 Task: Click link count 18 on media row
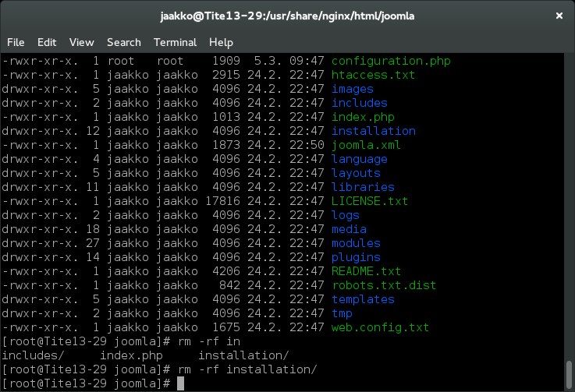click(93, 229)
